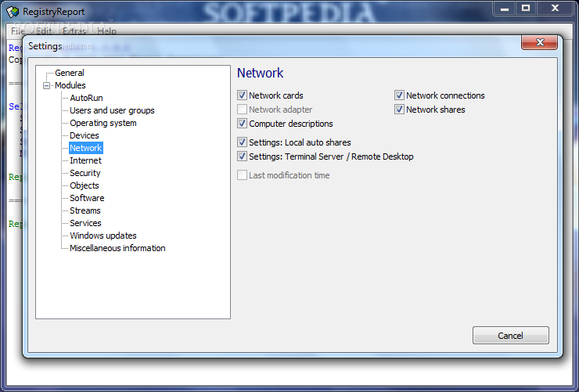Select AutoRun module
The width and height of the screenshot is (579, 392).
click(x=86, y=98)
